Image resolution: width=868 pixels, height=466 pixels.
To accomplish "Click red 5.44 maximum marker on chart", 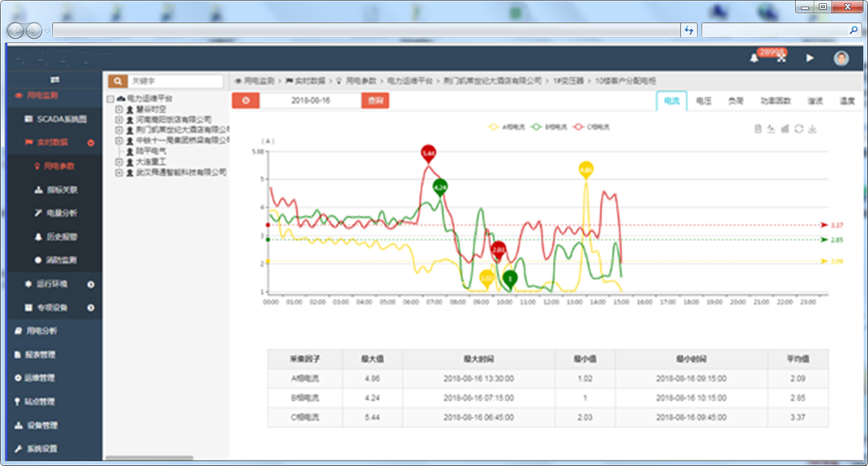I will point(428,154).
